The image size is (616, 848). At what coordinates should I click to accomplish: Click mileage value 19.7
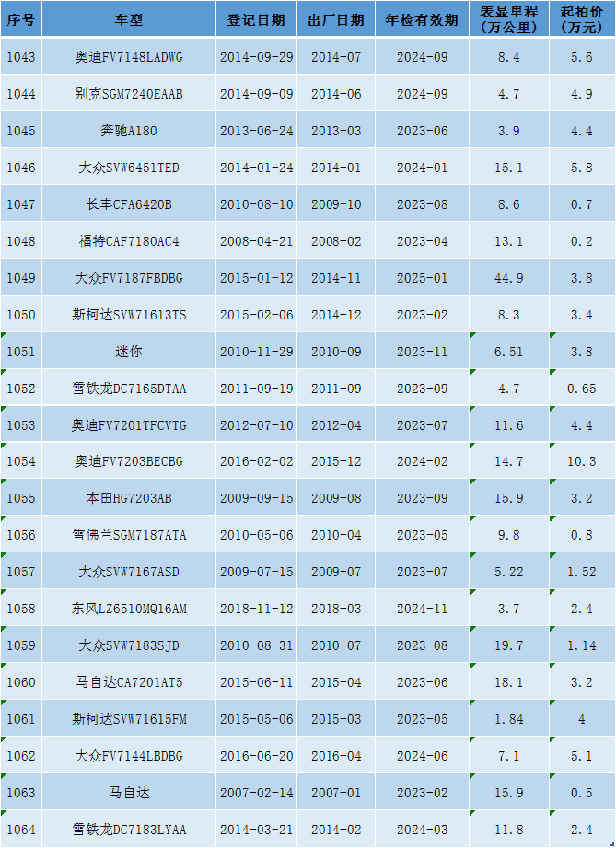click(x=509, y=645)
